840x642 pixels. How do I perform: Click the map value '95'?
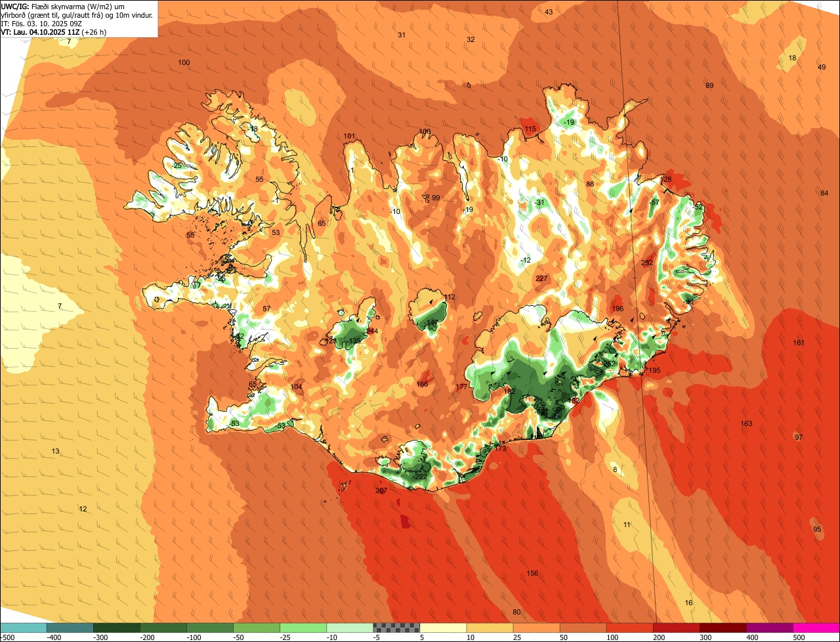click(x=817, y=529)
